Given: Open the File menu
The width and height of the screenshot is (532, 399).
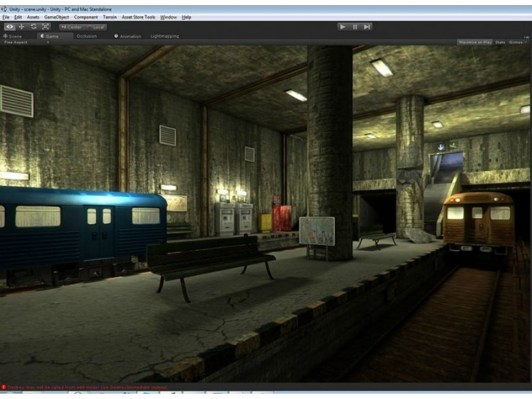Looking at the screenshot, I should point(6,17).
